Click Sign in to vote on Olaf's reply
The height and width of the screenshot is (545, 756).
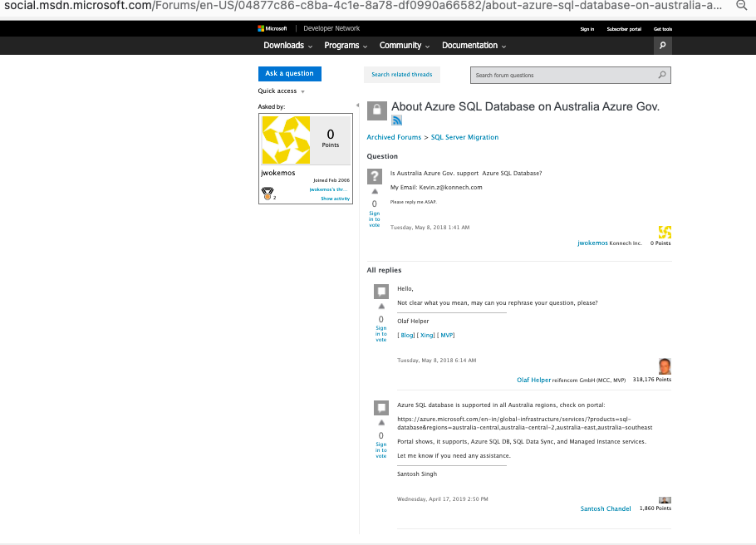click(381, 334)
